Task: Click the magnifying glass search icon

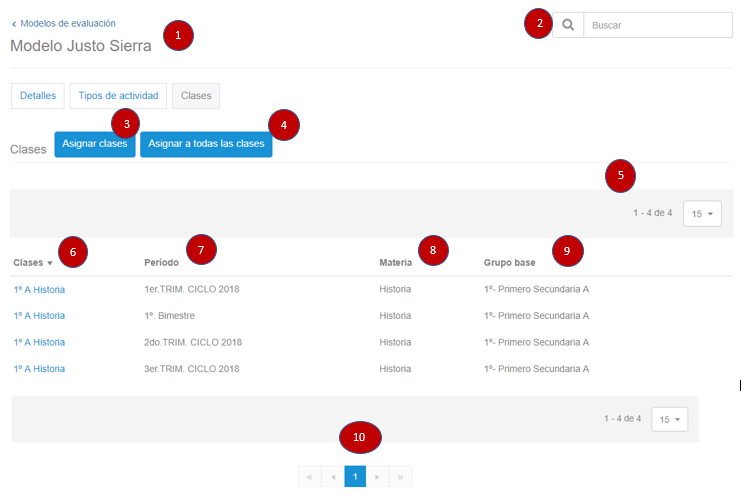Action: [x=568, y=25]
